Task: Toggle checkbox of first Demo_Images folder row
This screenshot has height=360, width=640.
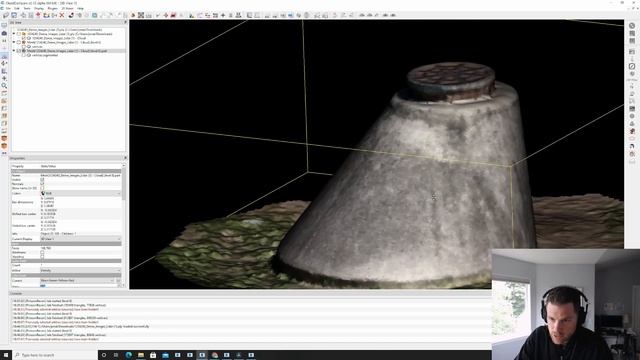Action: tap(19, 34)
